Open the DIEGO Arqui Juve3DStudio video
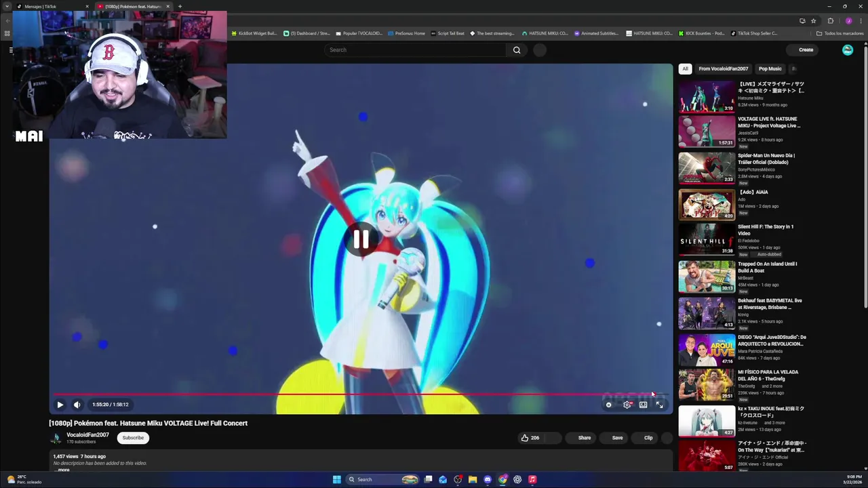This screenshot has height=488, width=868. [x=707, y=350]
